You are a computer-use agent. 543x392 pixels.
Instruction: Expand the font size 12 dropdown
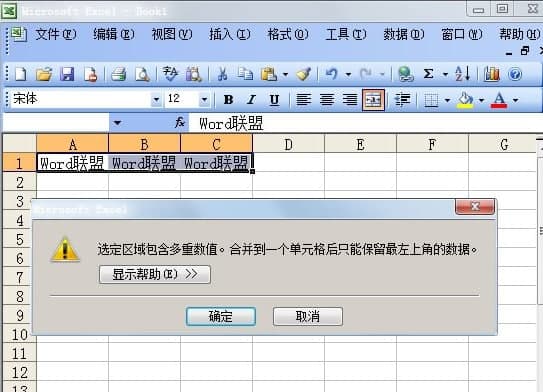coord(204,100)
